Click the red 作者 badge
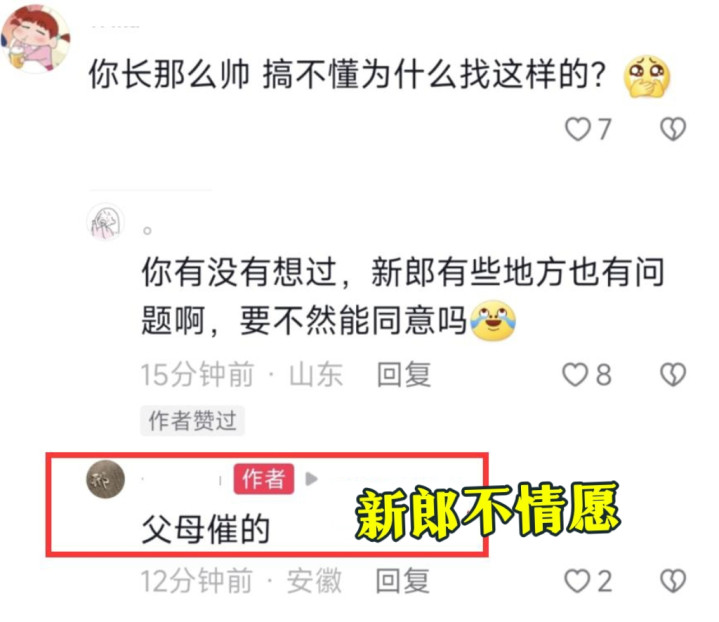This screenshot has width=719, height=622. 264,479
